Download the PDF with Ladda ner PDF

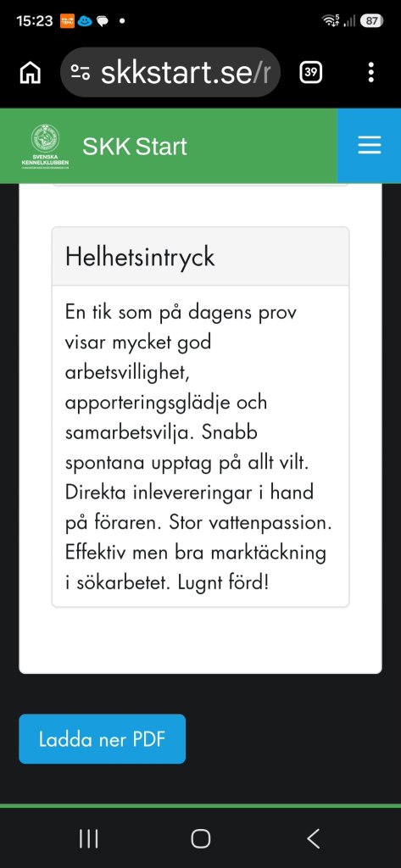point(103,739)
